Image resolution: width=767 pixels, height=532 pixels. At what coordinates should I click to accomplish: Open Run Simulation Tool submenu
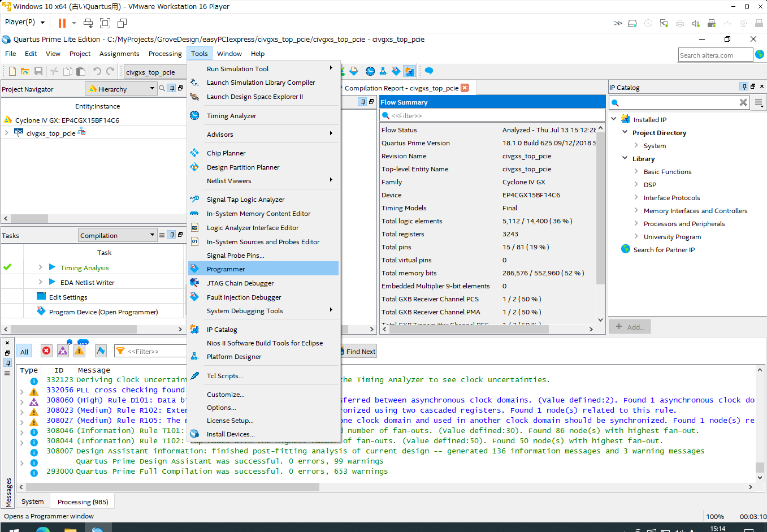[x=263, y=68]
